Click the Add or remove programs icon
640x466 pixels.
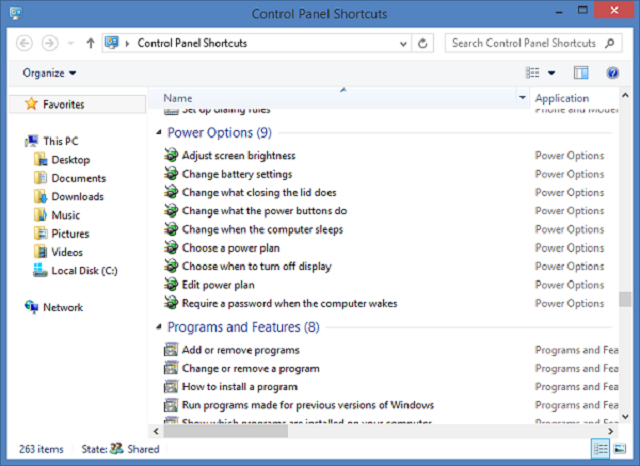[171, 350]
